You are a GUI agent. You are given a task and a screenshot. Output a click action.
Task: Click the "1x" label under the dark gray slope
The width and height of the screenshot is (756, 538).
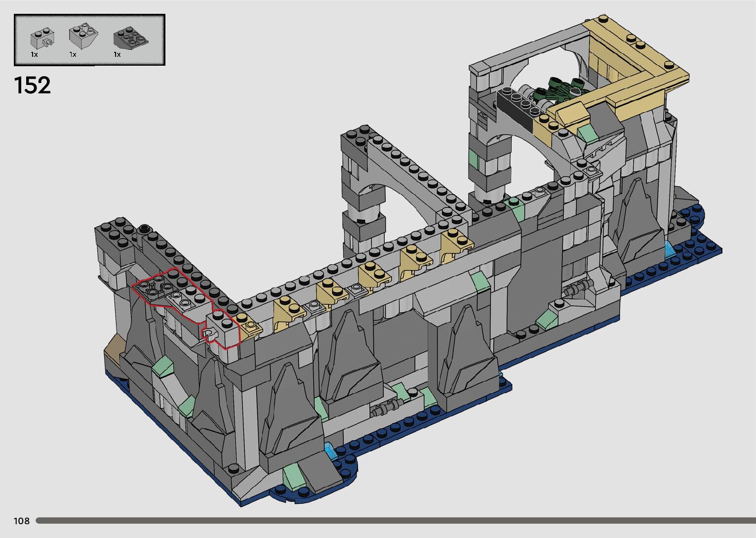pos(117,55)
